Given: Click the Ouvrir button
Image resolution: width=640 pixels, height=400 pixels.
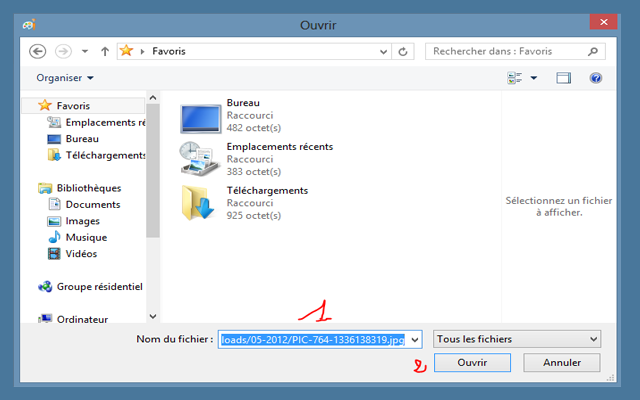Looking at the screenshot, I should [472, 363].
